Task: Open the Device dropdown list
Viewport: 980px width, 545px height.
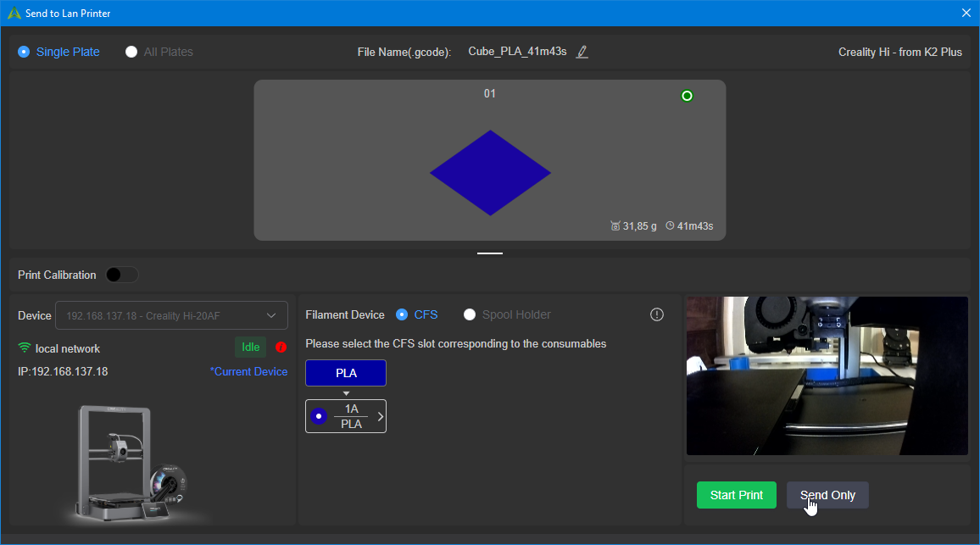Action: coord(172,315)
